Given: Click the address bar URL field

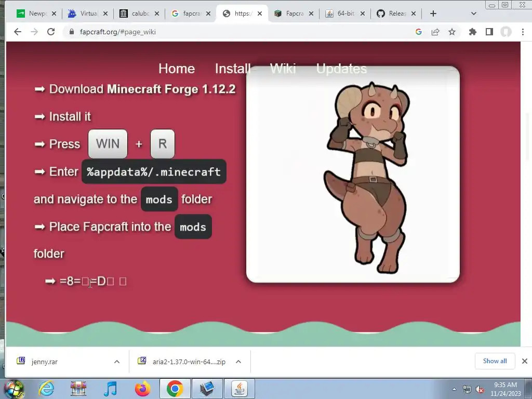Looking at the screenshot, I should point(237,32).
